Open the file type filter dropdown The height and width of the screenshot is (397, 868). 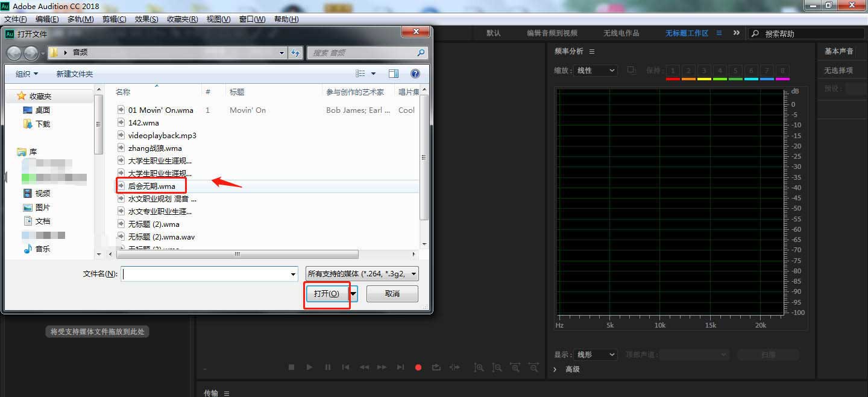point(362,274)
